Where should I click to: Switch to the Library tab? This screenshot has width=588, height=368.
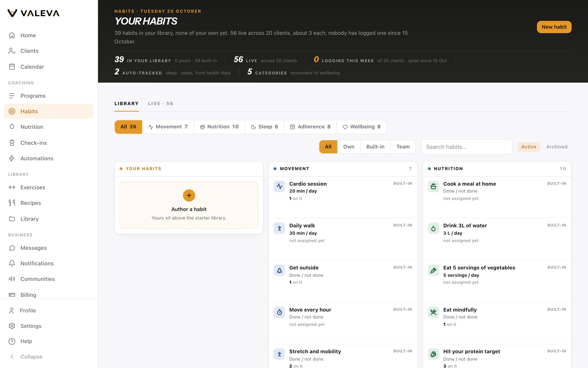[x=127, y=104]
